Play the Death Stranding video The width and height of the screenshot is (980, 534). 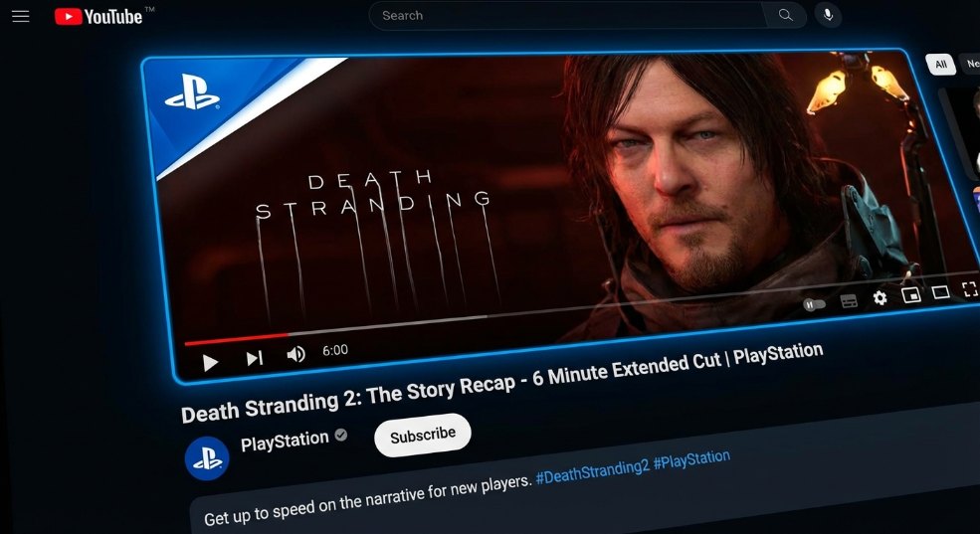(x=210, y=362)
